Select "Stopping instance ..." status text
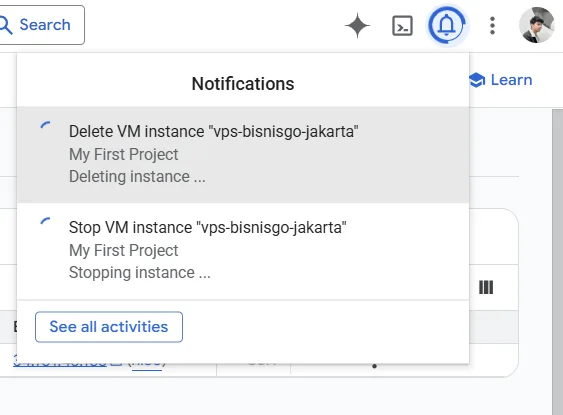Image resolution: width=563 pixels, height=415 pixels. 139,272
